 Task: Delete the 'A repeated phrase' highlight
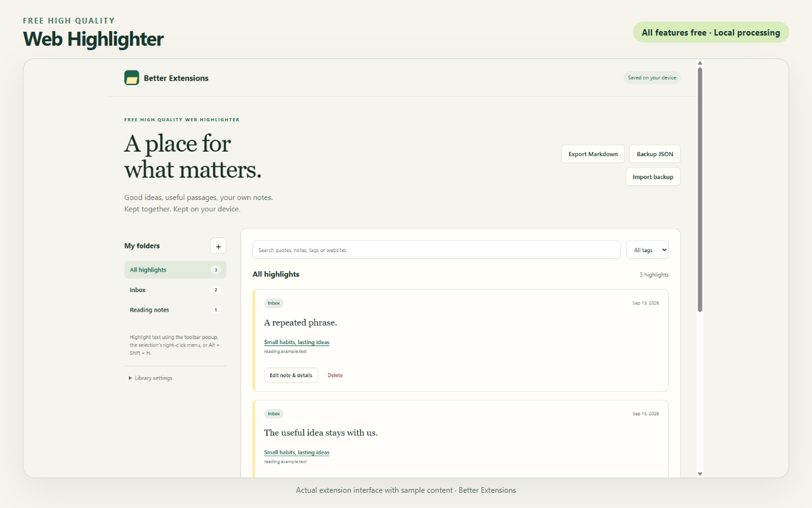click(335, 375)
